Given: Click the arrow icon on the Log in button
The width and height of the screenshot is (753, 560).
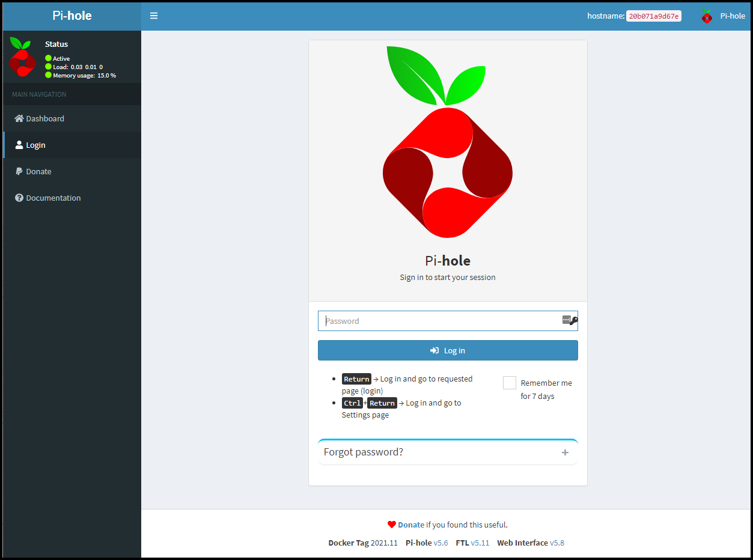Looking at the screenshot, I should [x=433, y=350].
